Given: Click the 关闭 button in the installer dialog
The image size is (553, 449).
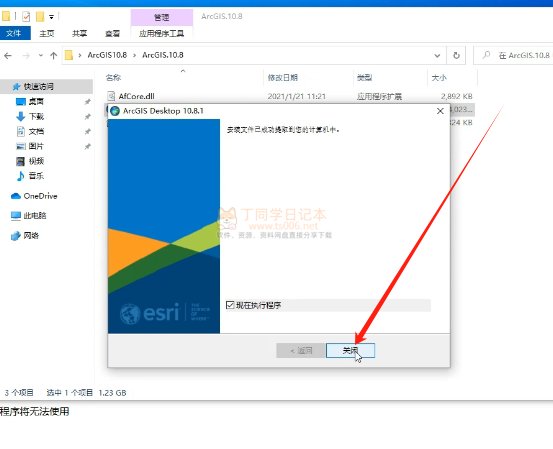Looking at the screenshot, I should 350,350.
